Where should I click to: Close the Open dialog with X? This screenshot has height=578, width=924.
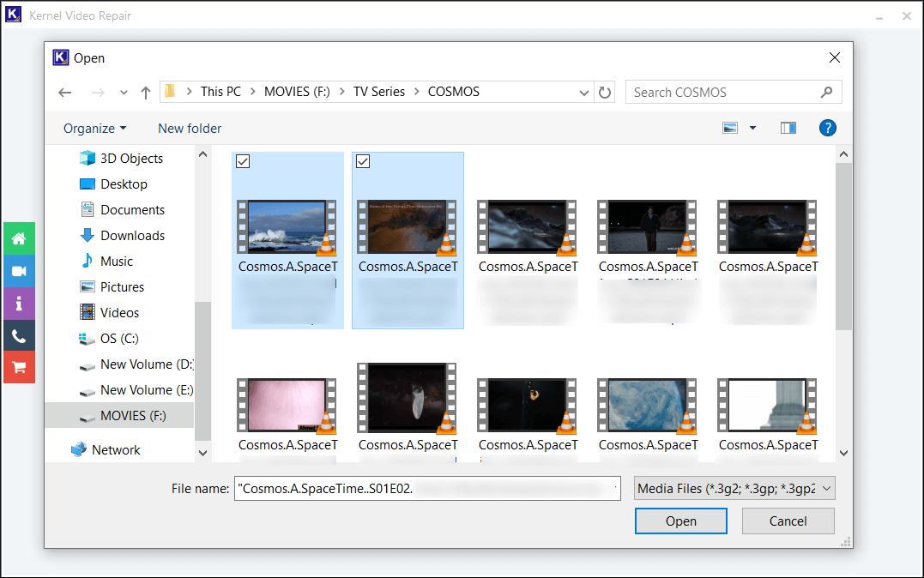(835, 57)
